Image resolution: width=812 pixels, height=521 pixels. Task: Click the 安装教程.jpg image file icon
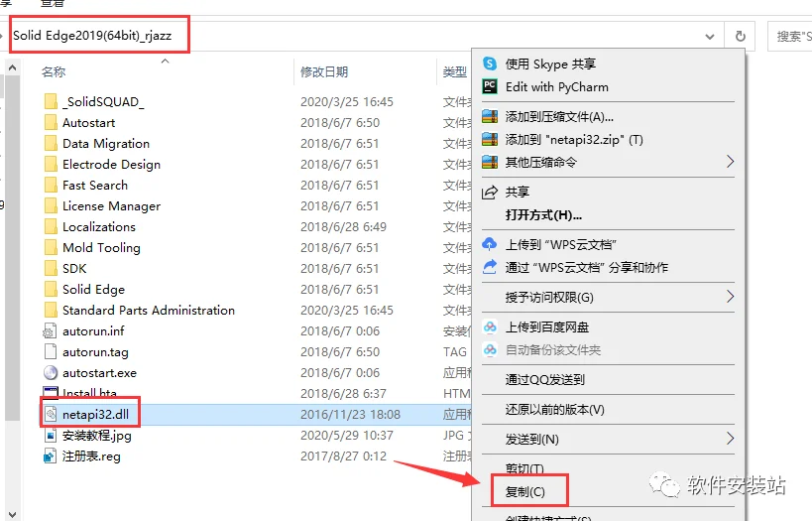coord(51,435)
